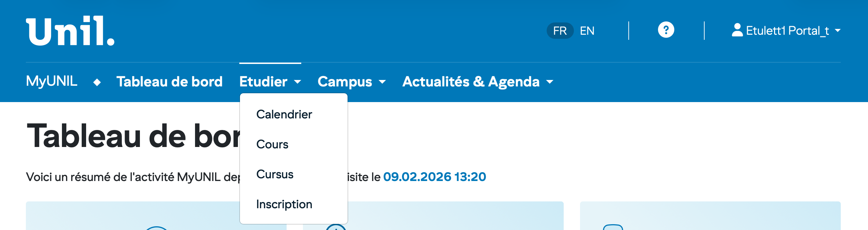Switch language to FR

pyautogui.click(x=560, y=31)
